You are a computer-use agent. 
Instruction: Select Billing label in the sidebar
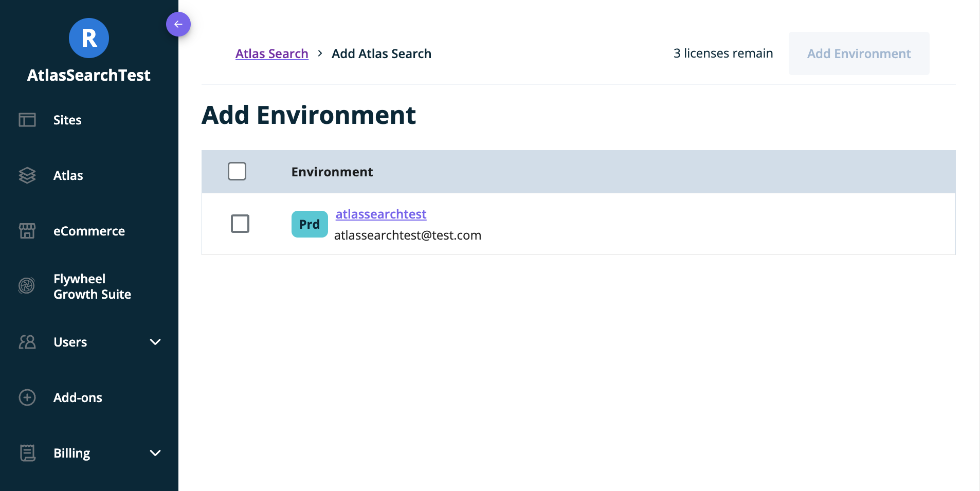[71, 453]
